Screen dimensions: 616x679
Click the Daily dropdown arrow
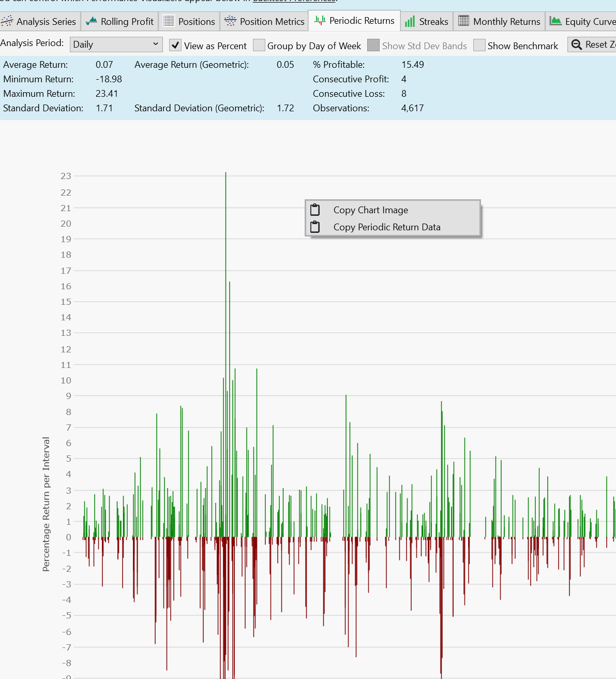(156, 45)
